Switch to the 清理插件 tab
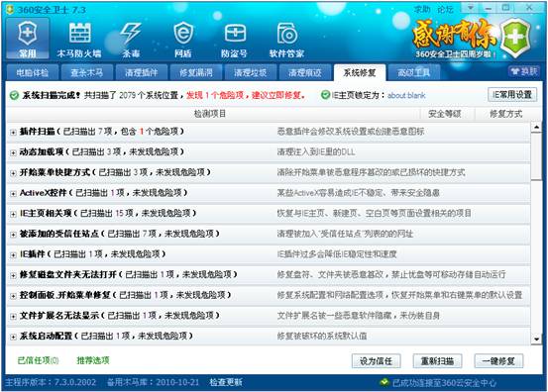This screenshot has width=548, height=392. click(x=142, y=72)
